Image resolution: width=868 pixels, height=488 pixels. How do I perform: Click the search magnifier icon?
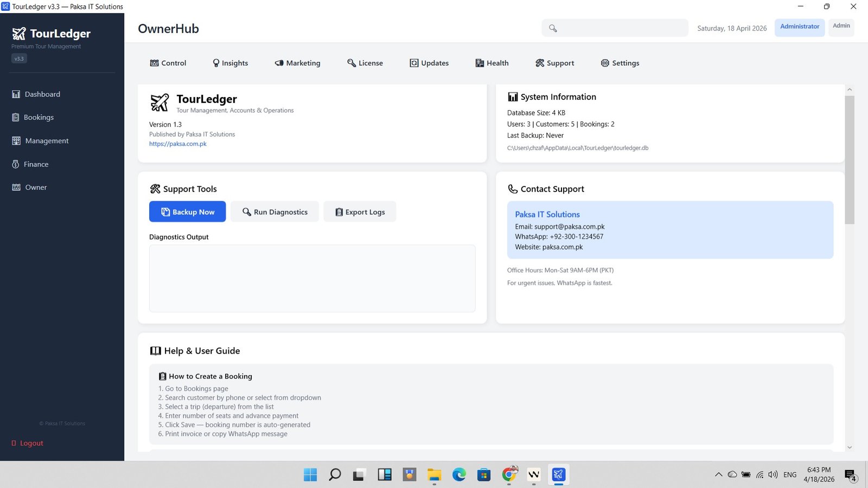tap(553, 28)
